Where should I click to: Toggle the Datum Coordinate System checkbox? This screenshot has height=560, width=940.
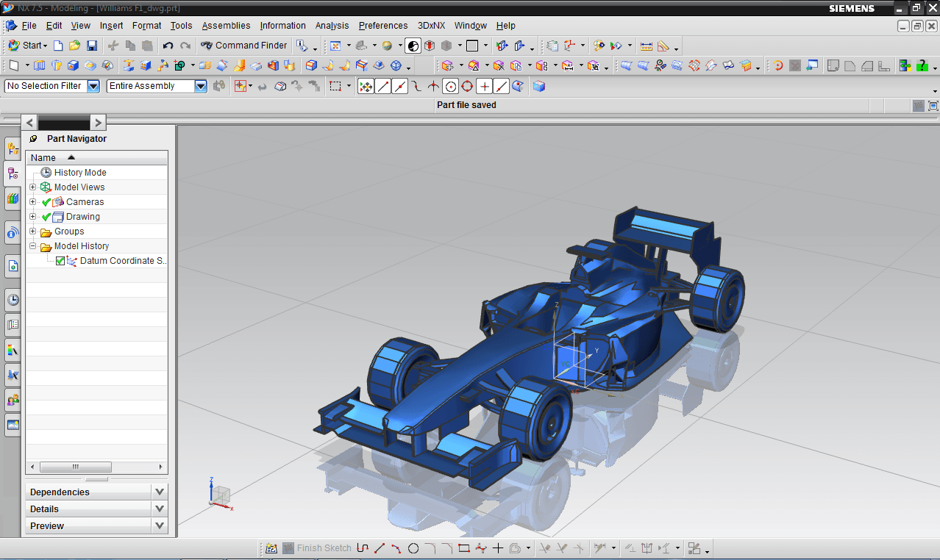[x=60, y=261]
